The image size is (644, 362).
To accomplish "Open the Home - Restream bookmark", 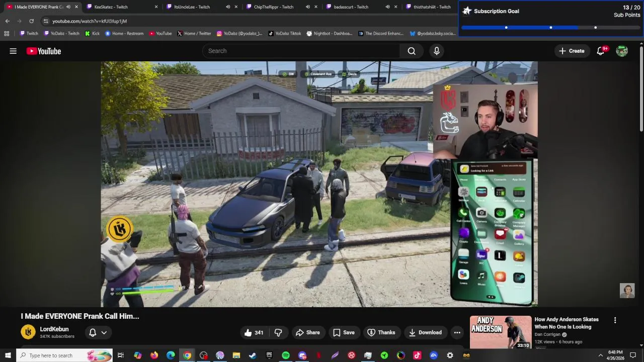I will tap(124, 34).
